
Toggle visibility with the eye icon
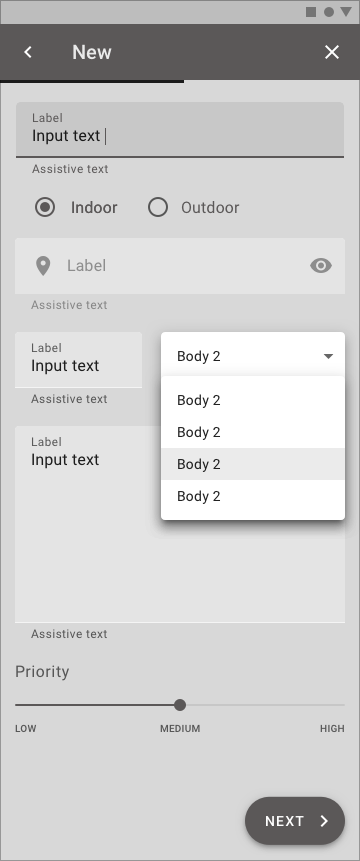pyautogui.click(x=320, y=266)
